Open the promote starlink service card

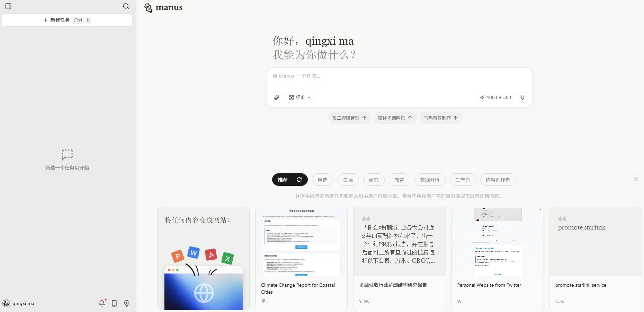click(x=596, y=258)
